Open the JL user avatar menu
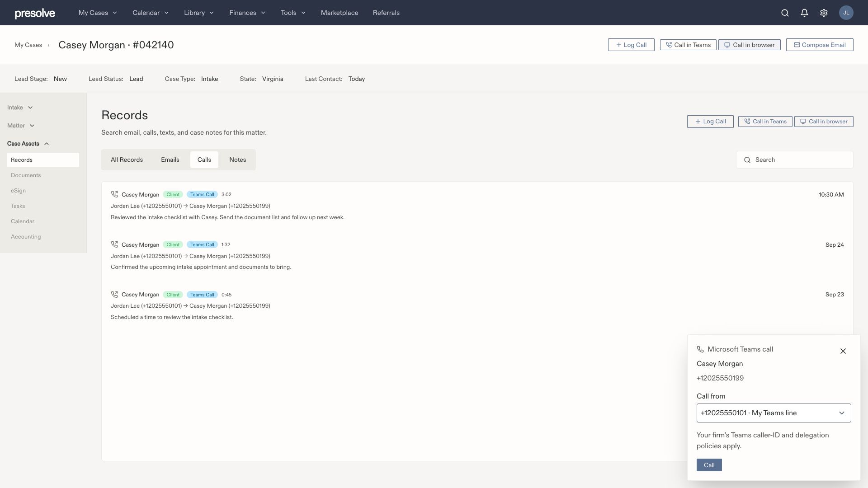The width and height of the screenshot is (868, 488). (846, 13)
